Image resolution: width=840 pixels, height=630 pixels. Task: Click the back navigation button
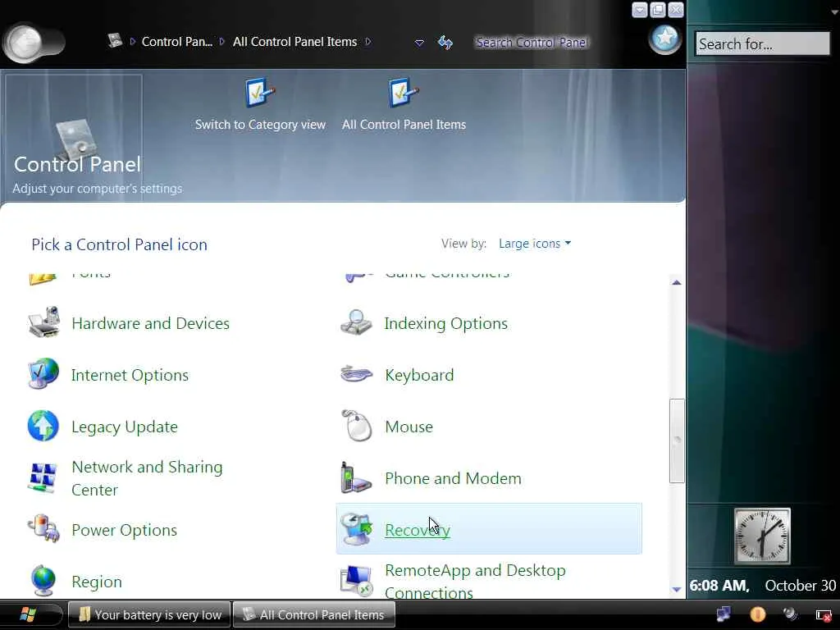pyautogui.click(x=25, y=43)
